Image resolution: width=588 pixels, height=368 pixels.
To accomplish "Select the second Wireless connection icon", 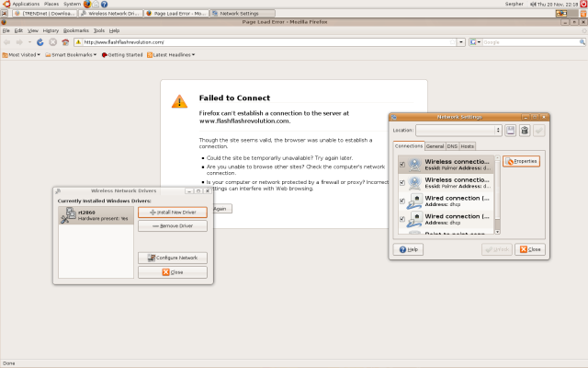I will 414,183.
